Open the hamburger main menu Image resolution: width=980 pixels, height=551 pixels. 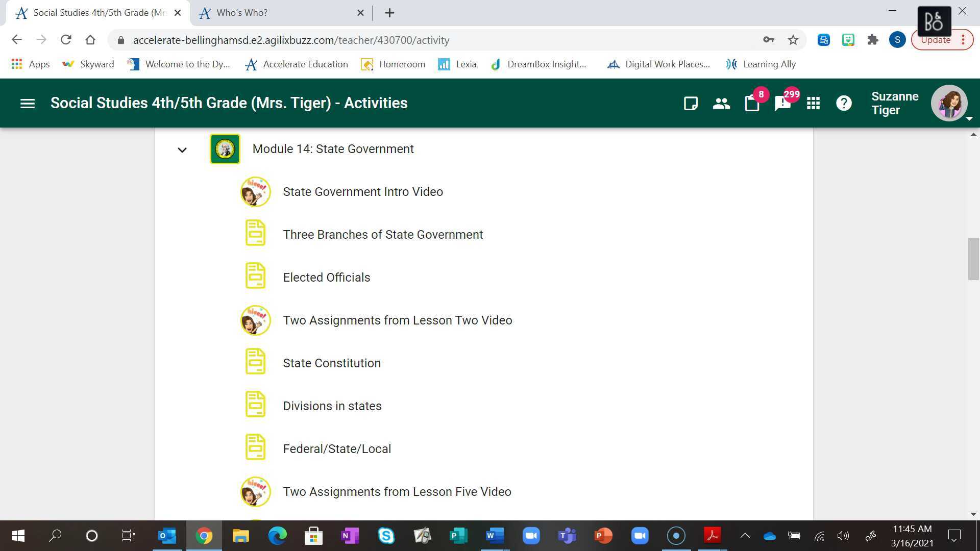click(x=28, y=104)
